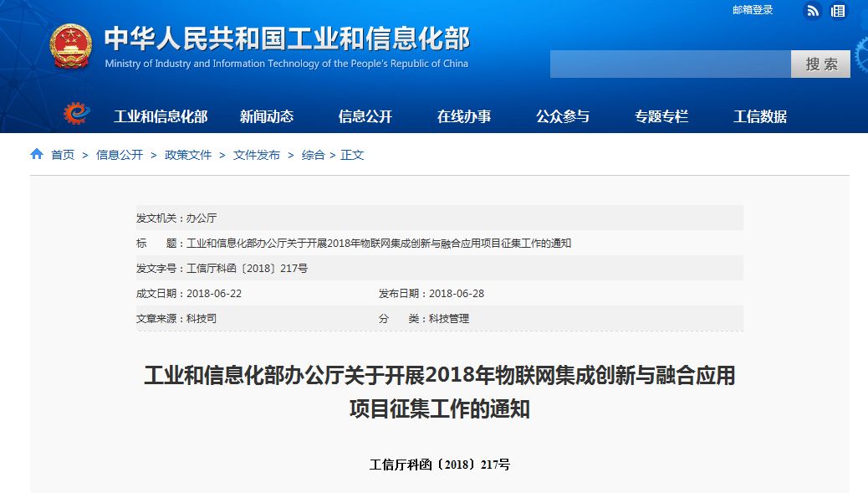Click the 搜索 search button

pyautogui.click(x=820, y=64)
